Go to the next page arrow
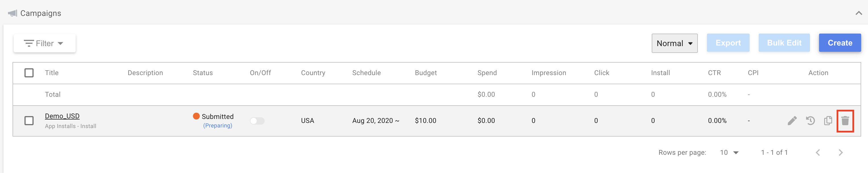This screenshot has height=173, width=868. [x=841, y=153]
